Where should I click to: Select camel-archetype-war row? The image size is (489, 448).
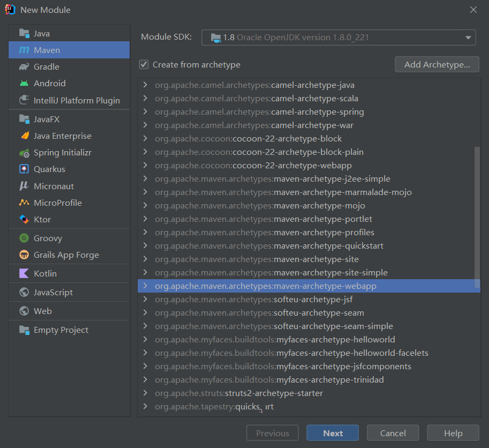point(309,125)
